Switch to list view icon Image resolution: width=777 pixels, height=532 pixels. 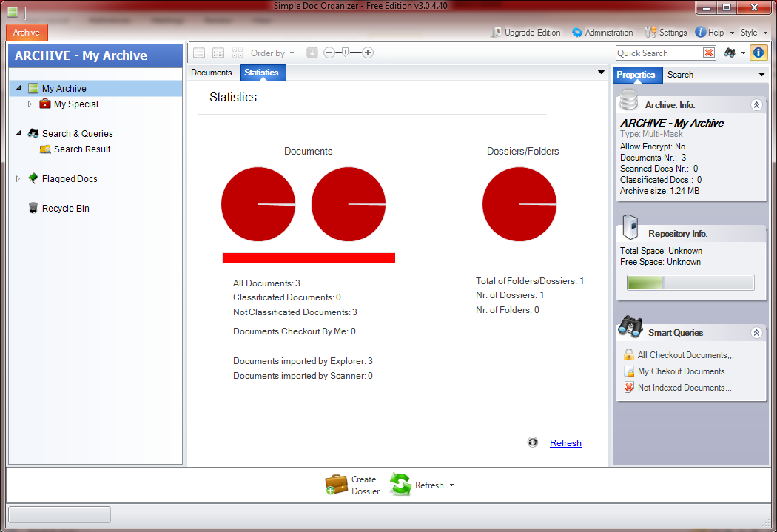[x=199, y=53]
